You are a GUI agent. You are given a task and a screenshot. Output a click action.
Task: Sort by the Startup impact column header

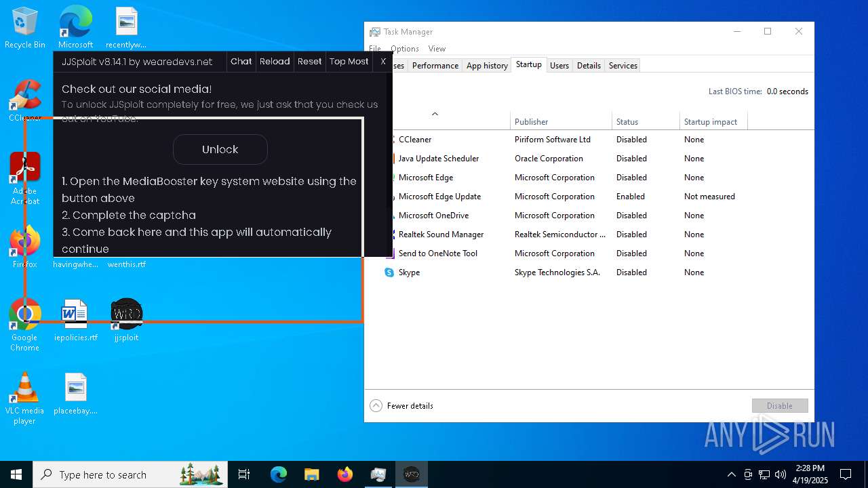713,121
